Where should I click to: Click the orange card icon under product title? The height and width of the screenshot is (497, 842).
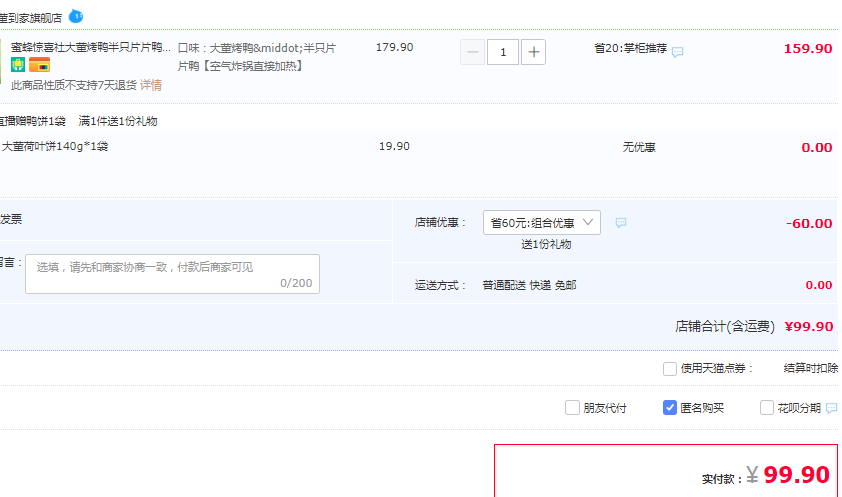[x=39, y=65]
